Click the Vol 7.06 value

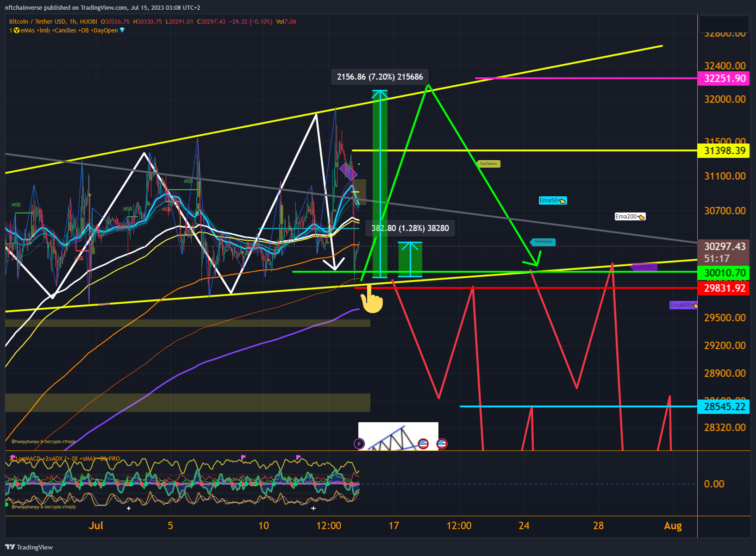286,21
